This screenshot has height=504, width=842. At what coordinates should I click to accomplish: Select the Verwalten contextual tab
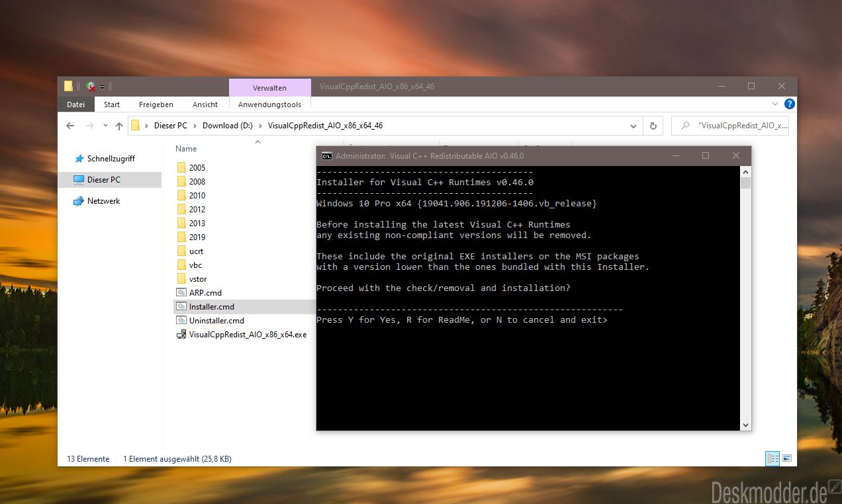click(269, 87)
